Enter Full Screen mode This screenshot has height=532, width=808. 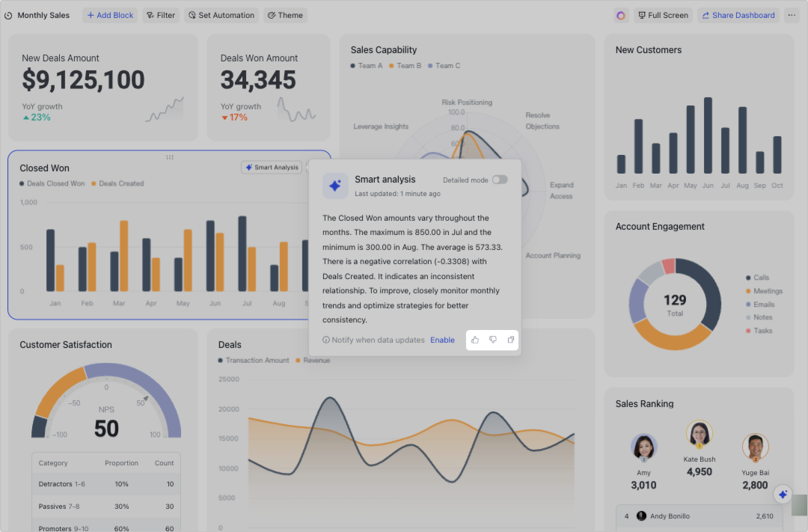click(x=663, y=15)
